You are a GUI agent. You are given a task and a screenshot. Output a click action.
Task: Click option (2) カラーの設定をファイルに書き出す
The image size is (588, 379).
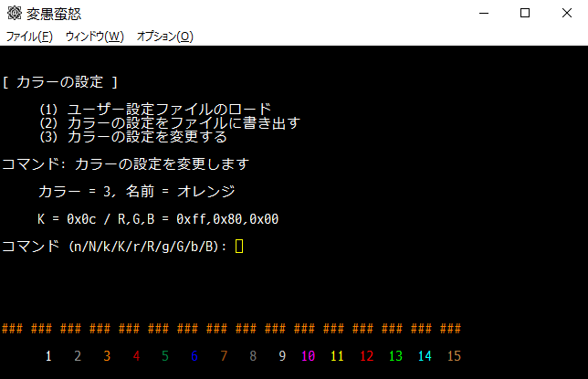[x=170, y=122]
